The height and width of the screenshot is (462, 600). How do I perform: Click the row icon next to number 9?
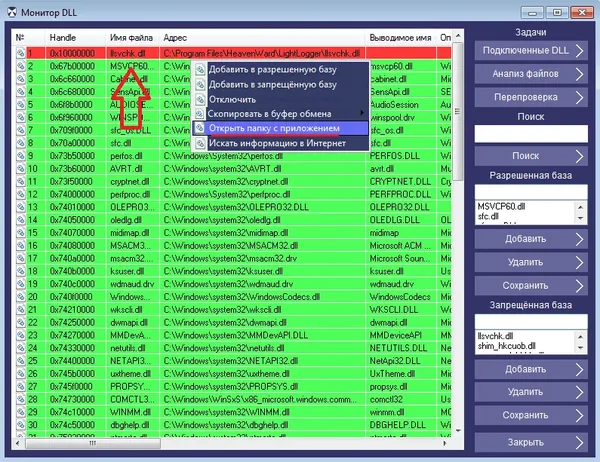20,156
